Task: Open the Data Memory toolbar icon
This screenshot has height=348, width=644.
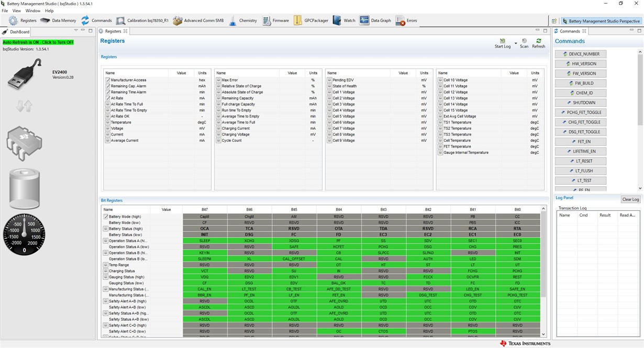Action: coord(58,20)
